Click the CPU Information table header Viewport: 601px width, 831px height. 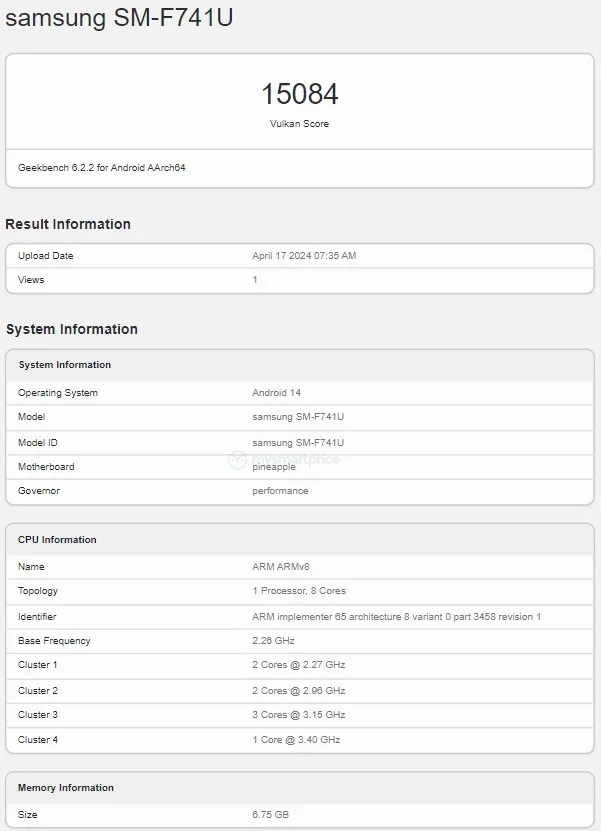point(57,540)
